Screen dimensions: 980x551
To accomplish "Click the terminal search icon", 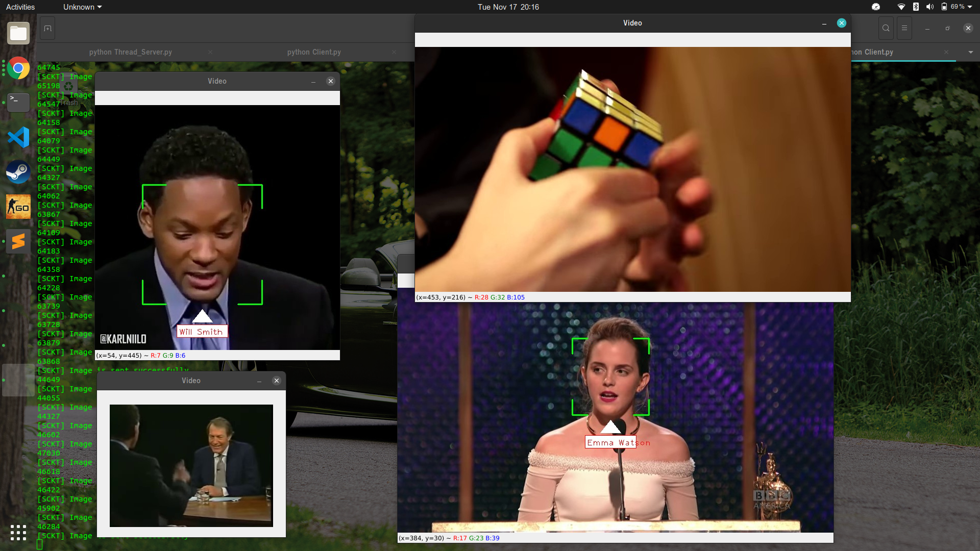I will [x=886, y=29].
